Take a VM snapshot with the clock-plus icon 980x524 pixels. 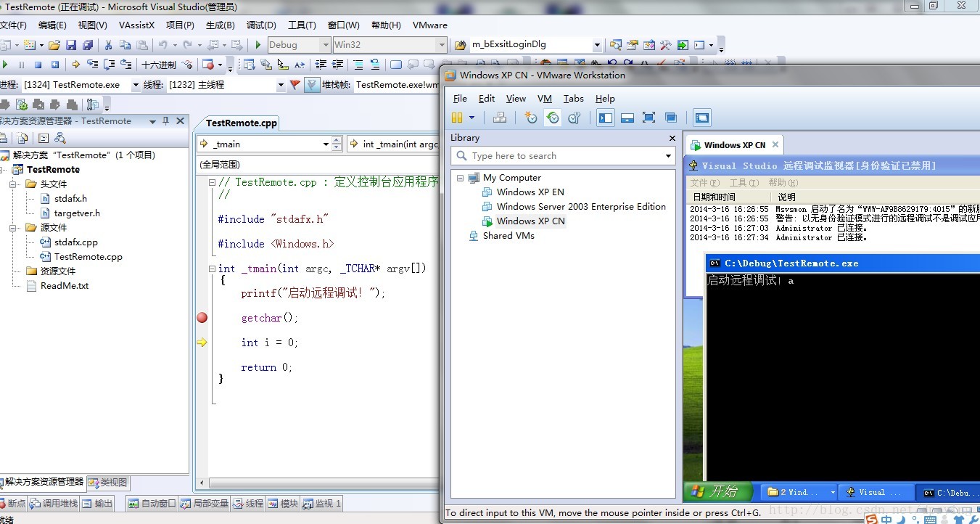(531, 118)
